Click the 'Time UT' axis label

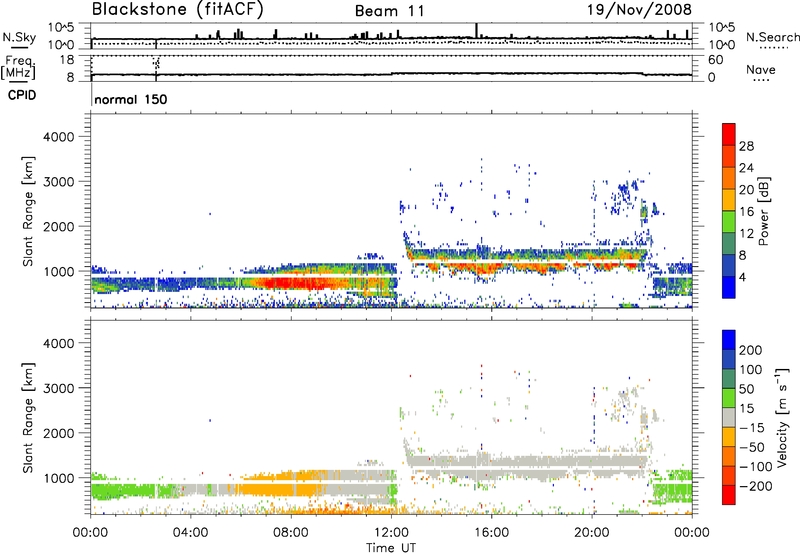(391, 547)
